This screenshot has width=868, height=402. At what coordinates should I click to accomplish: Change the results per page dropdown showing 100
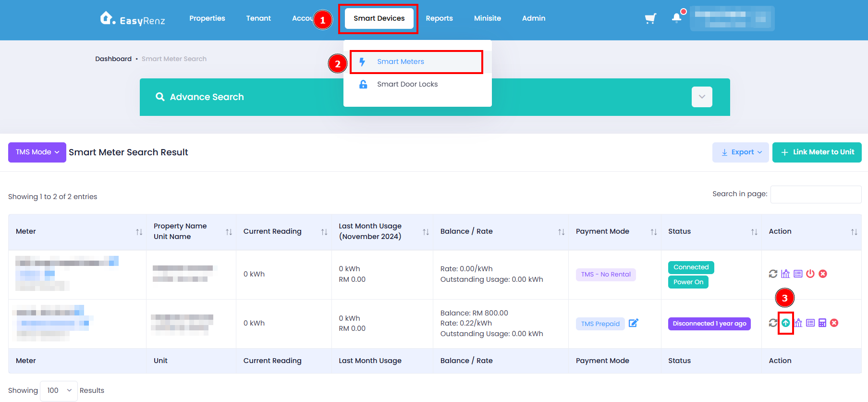(x=59, y=390)
